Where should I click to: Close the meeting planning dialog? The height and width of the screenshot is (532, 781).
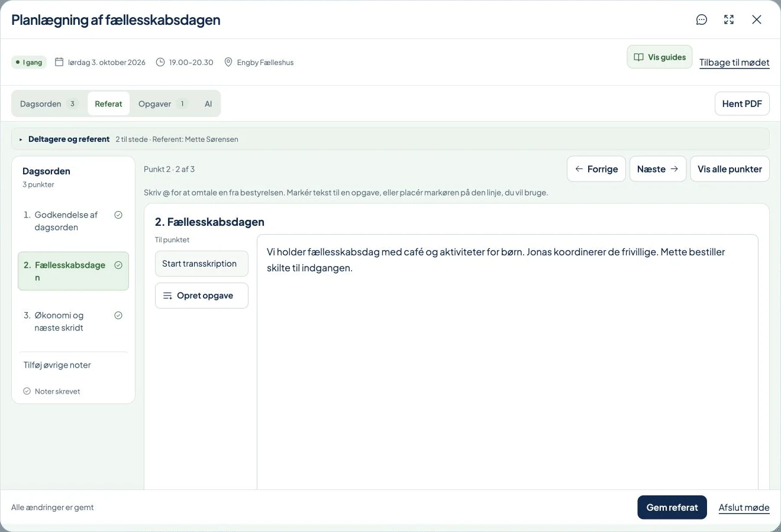click(x=757, y=20)
